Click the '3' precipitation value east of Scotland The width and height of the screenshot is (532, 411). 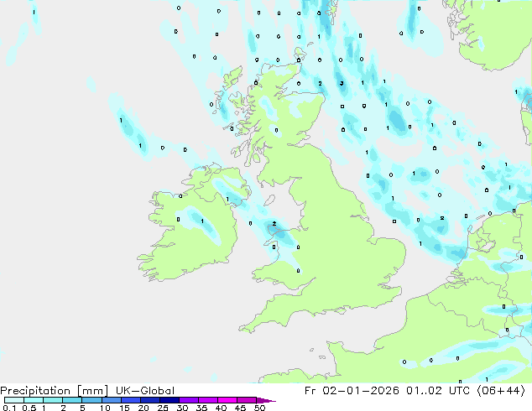click(342, 83)
